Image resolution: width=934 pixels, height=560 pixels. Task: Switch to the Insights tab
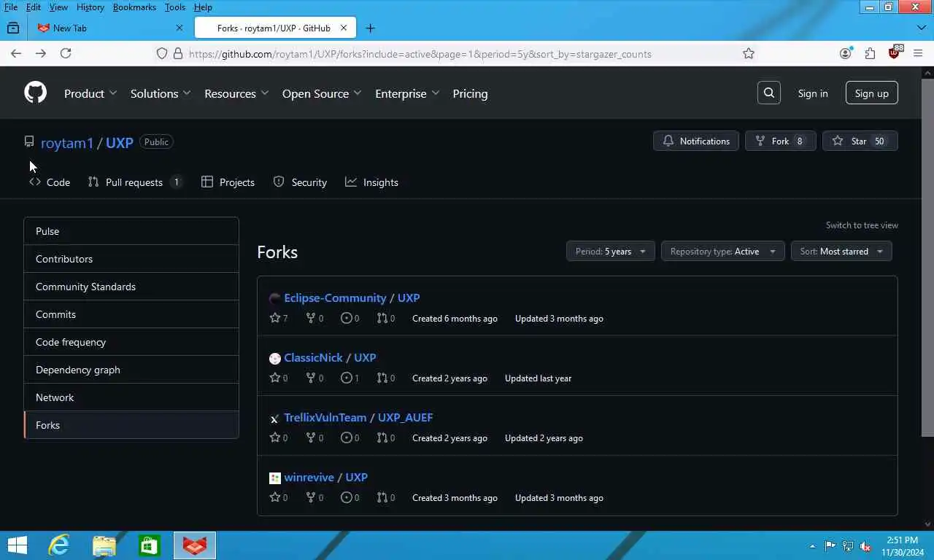(x=371, y=182)
